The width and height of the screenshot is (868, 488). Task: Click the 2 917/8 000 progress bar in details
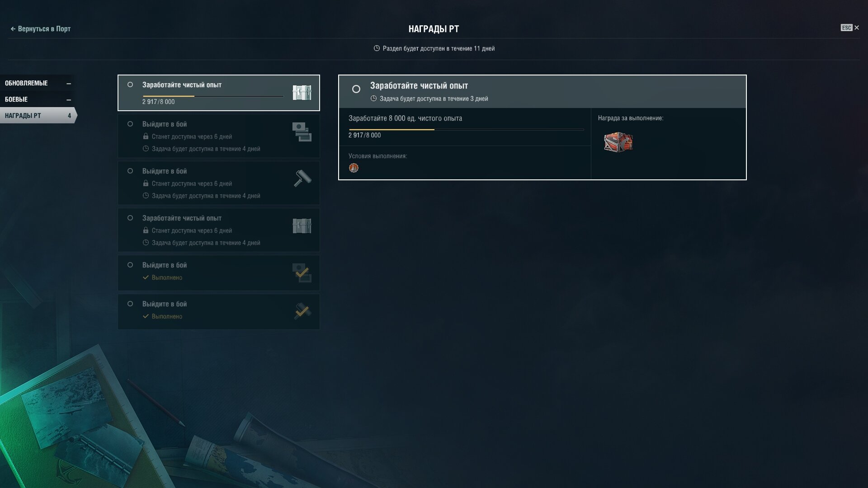pos(466,130)
